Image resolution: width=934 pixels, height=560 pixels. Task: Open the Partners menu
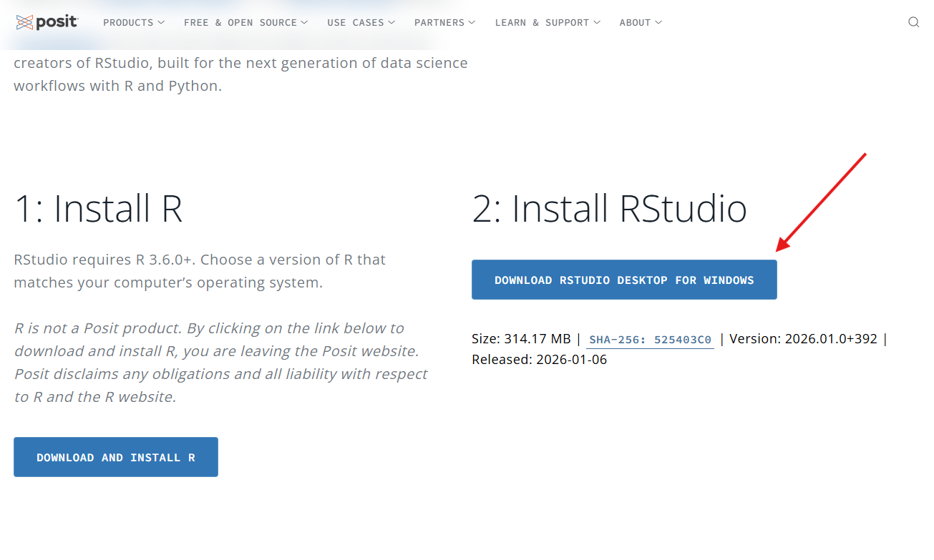(x=445, y=23)
